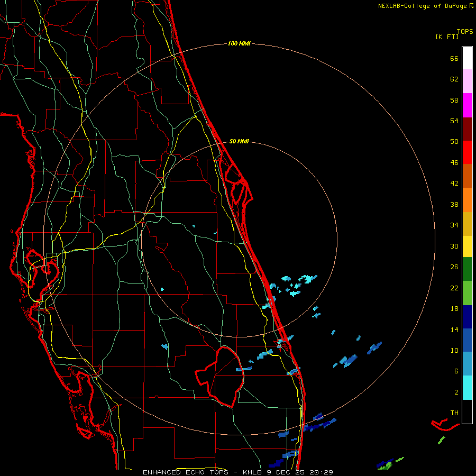Pick the light blue swatch in color scale
This screenshot has height=476, width=476.
[x=467, y=364]
